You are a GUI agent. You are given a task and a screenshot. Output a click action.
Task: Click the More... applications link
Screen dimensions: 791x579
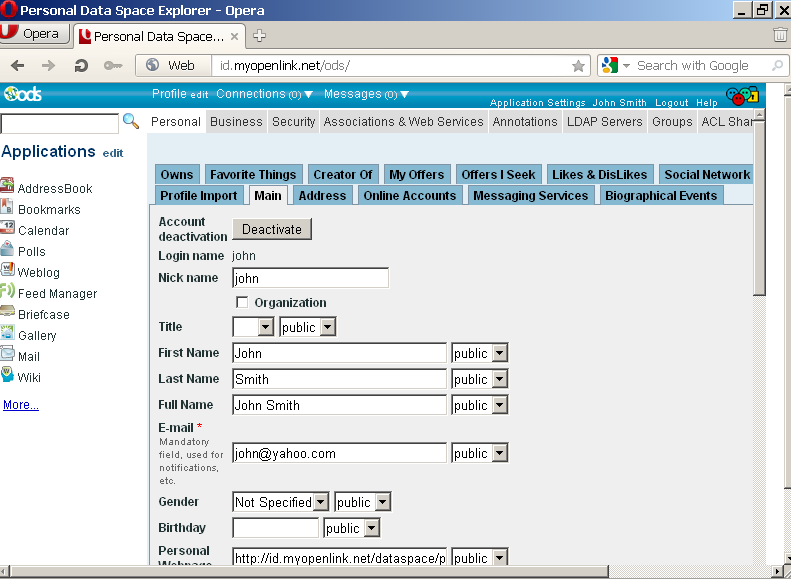tap(21, 405)
